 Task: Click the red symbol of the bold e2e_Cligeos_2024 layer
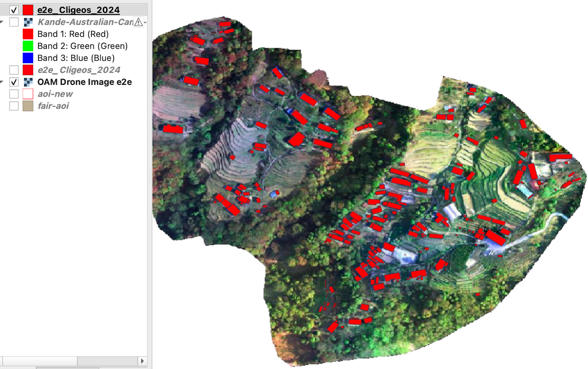[x=28, y=10]
